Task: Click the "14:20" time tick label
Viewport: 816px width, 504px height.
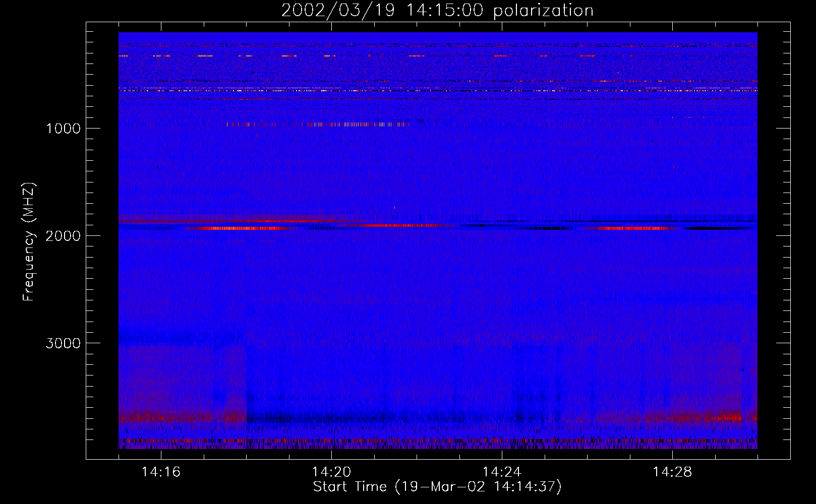Action: click(x=331, y=472)
